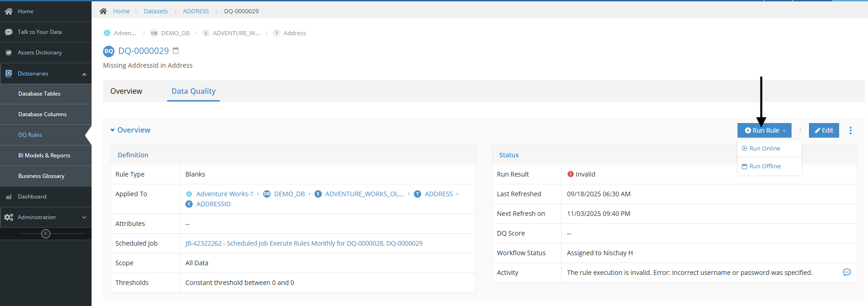Open scheduled job JB-42322262 link
This screenshot has width=868, height=306.
(304, 243)
